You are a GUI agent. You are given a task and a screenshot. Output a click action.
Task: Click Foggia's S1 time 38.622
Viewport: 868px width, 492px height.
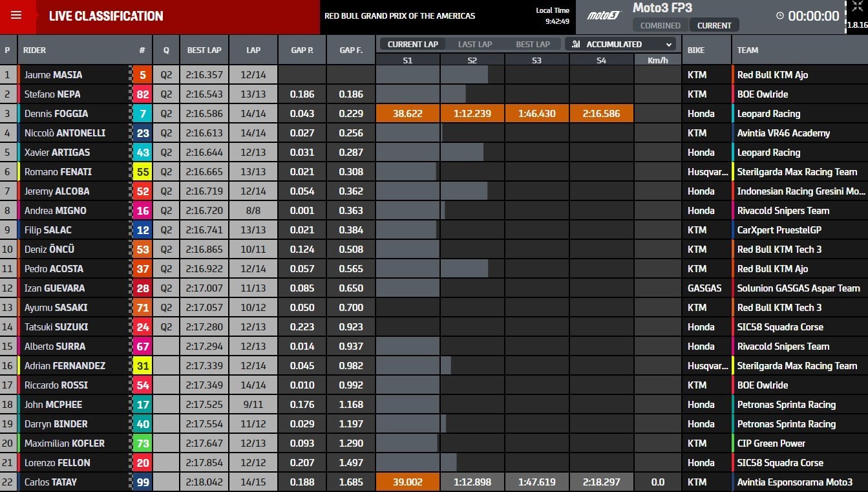tap(408, 113)
